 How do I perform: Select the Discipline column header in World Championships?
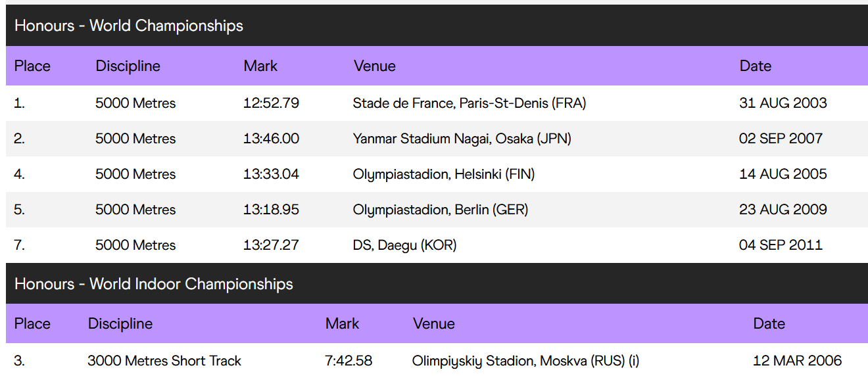128,66
